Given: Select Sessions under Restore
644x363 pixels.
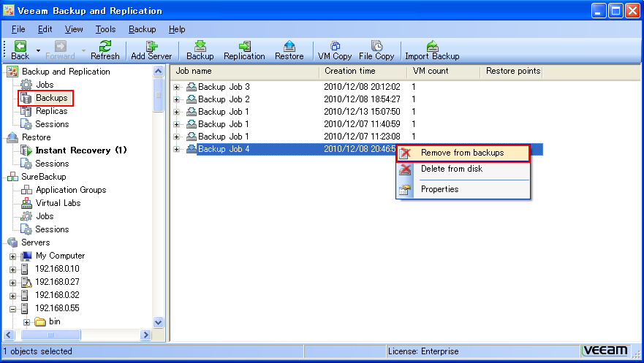Looking at the screenshot, I should coord(52,164).
